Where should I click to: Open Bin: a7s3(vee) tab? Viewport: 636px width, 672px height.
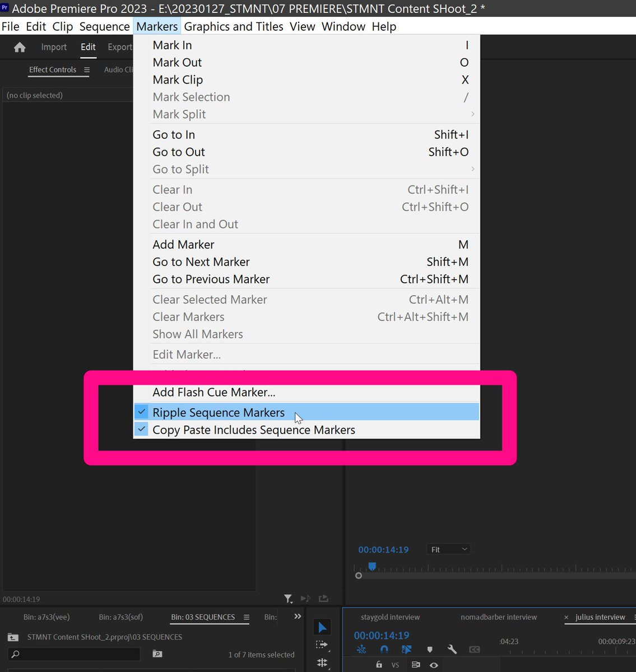47,617
